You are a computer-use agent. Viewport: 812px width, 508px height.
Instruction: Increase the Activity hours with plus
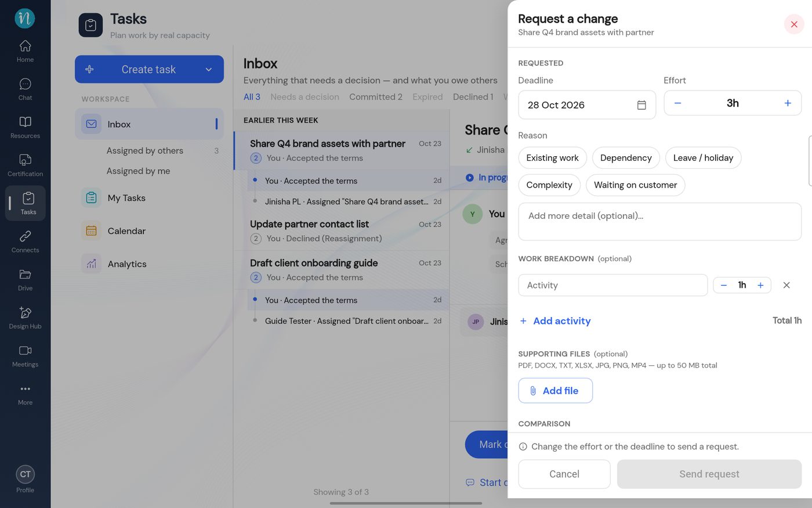point(760,285)
